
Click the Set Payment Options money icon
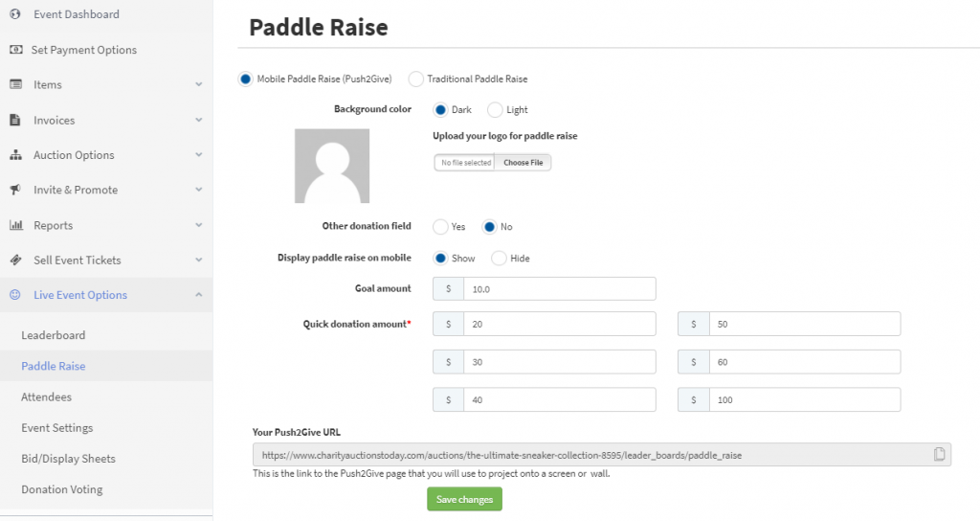click(16, 50)
